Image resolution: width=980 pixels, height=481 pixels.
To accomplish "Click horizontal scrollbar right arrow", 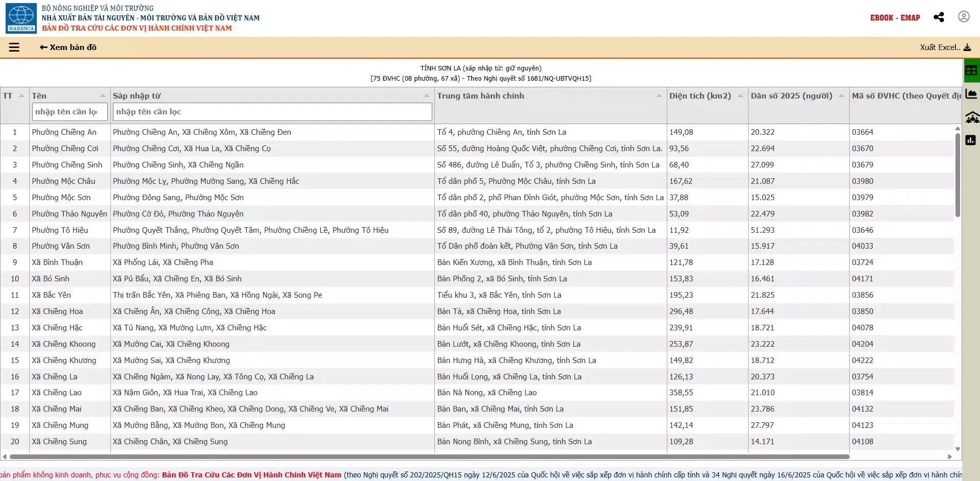I will 950,456.
